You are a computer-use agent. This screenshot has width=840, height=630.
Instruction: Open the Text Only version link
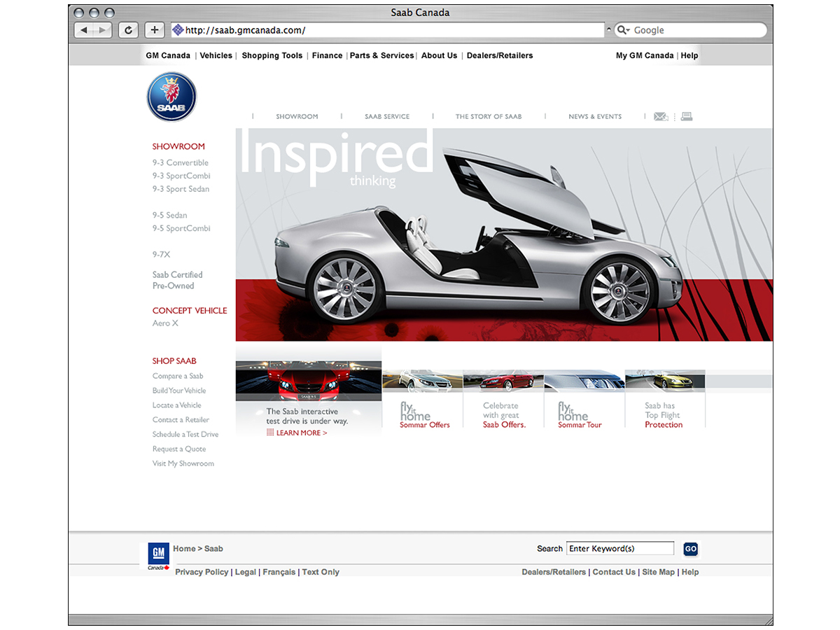click(x=321, y=573)
